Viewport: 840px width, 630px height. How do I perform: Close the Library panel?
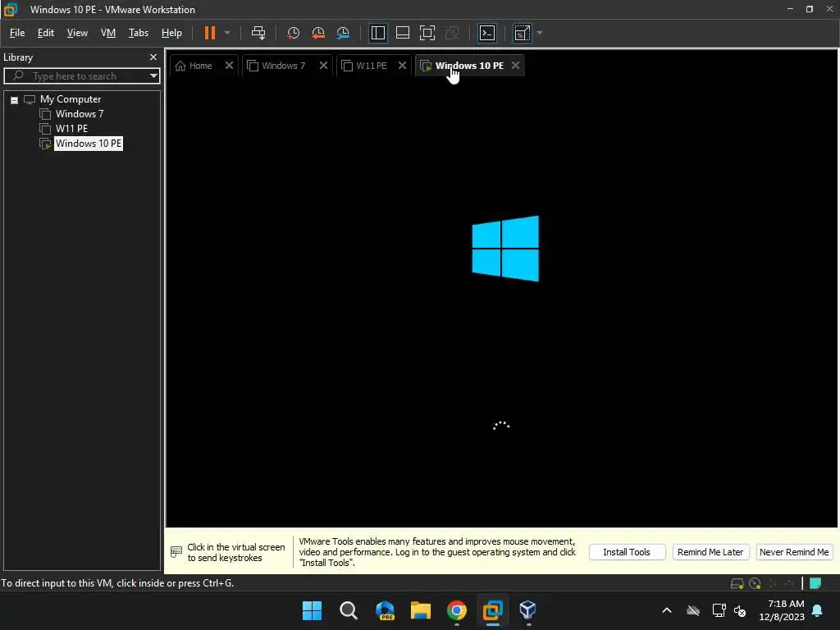pyautogui.click(x=153, y=57)
